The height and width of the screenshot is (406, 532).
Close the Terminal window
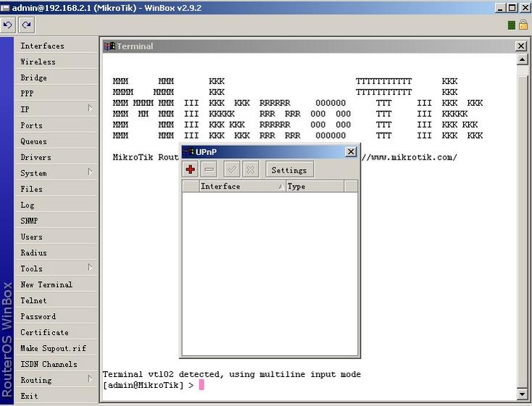coord(520,46)
